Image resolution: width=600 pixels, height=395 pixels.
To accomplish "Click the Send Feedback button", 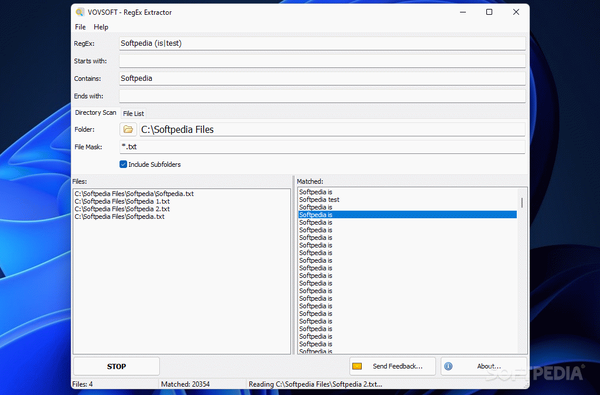I will pyautogui.click(x=392, y=366).
